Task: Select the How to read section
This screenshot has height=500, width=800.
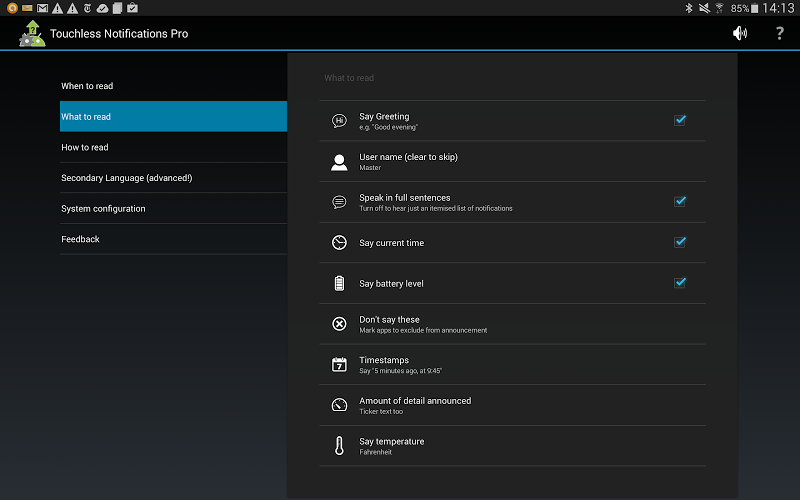Action: [173, 147]
